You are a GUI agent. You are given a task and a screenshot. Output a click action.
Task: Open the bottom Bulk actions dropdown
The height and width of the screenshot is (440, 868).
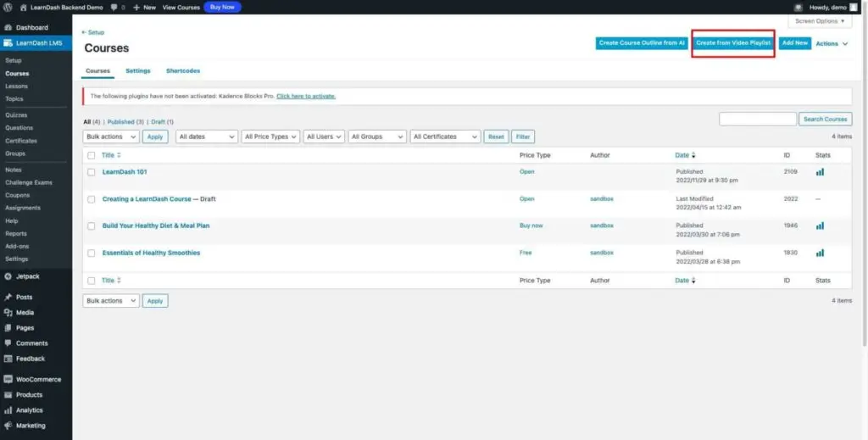coord(111,301)
